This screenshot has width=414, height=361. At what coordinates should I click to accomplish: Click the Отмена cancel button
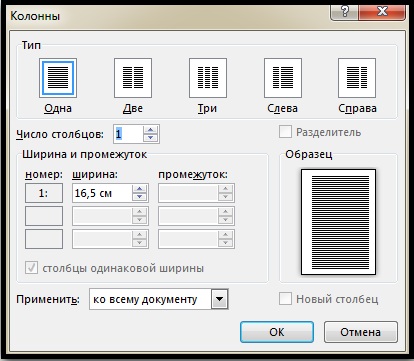tap(361, 332)
